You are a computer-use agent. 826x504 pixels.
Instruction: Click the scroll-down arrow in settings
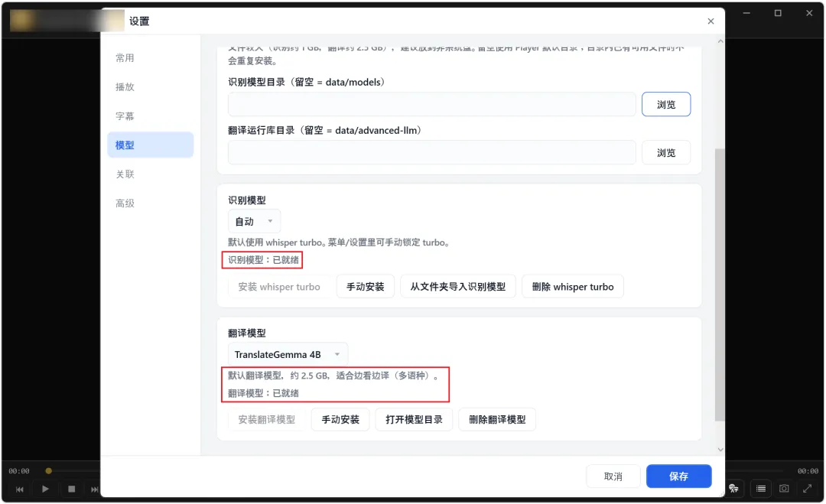[720, 449]
